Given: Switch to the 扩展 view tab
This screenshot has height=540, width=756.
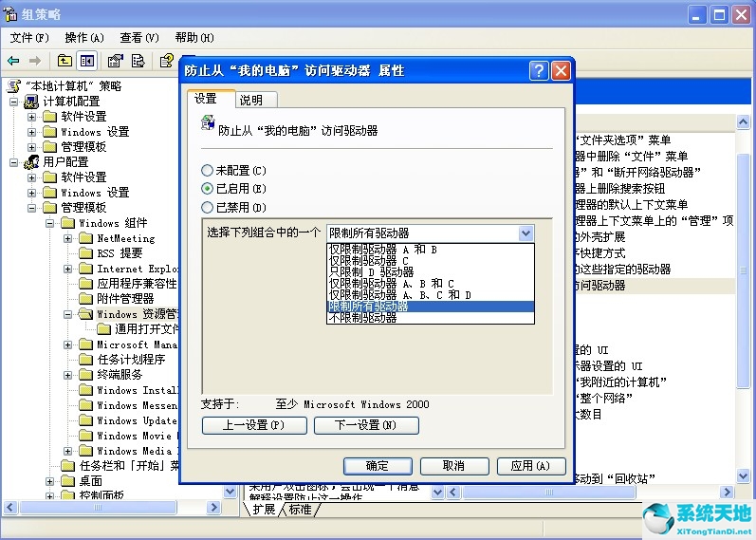Looking at the screenshot, I should click(264, 509).
